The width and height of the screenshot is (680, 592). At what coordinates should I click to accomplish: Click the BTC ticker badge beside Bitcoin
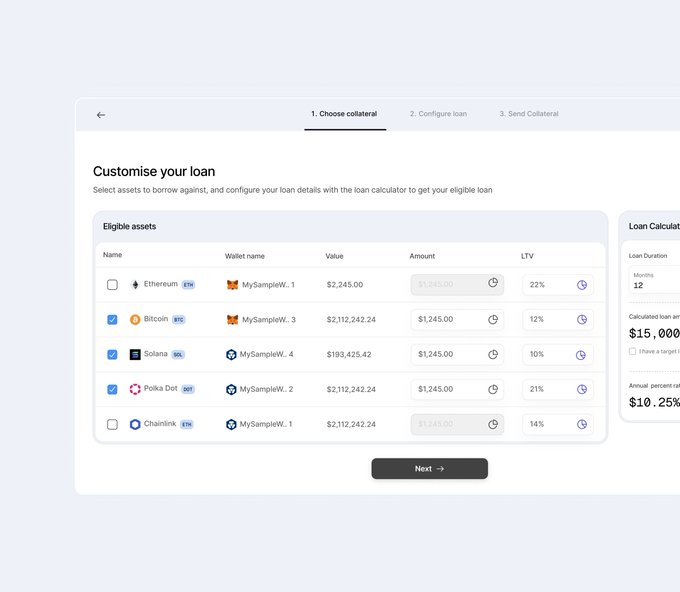pos(179,320)
